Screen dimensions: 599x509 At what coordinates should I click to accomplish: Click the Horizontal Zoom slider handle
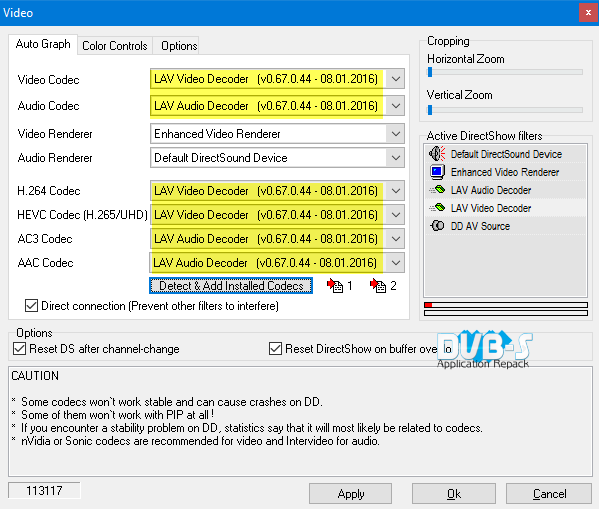coord(430,72)
